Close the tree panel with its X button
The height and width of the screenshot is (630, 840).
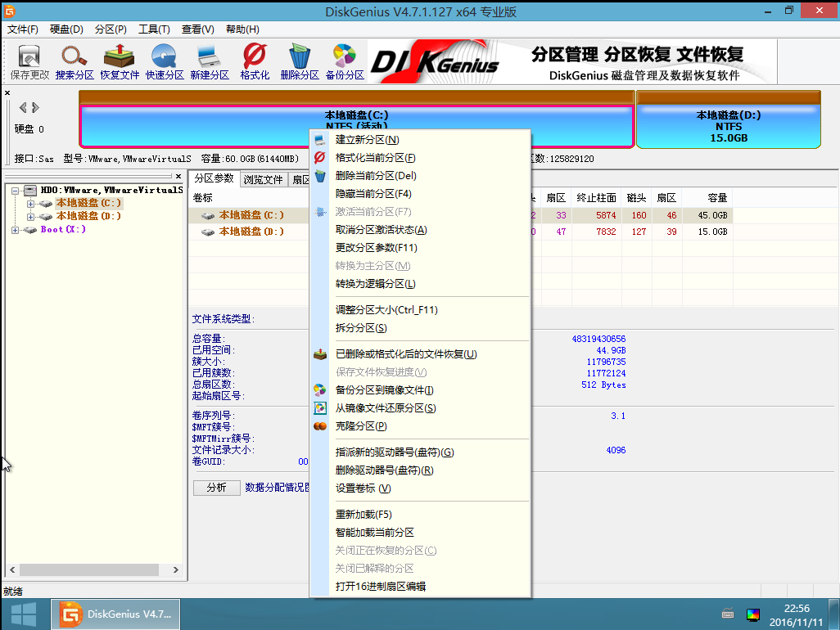pyautogui.click(x=178, y=176)
